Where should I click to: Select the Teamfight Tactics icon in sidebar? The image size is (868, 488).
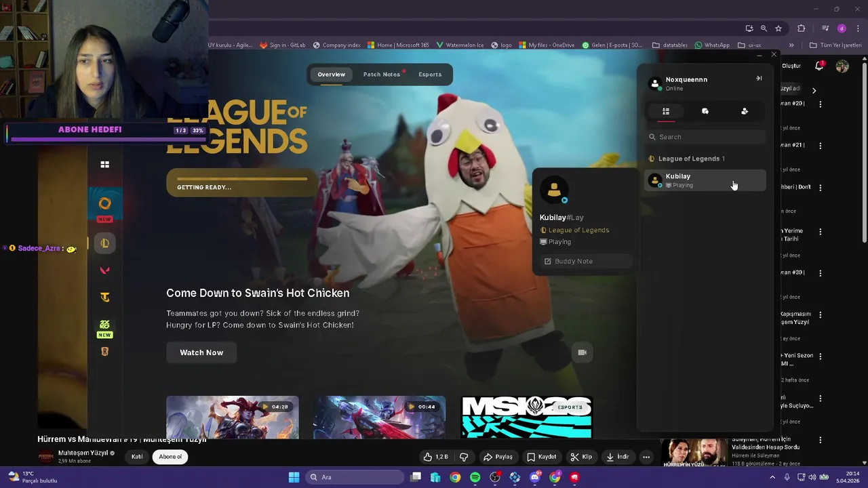tap(104, 297)
